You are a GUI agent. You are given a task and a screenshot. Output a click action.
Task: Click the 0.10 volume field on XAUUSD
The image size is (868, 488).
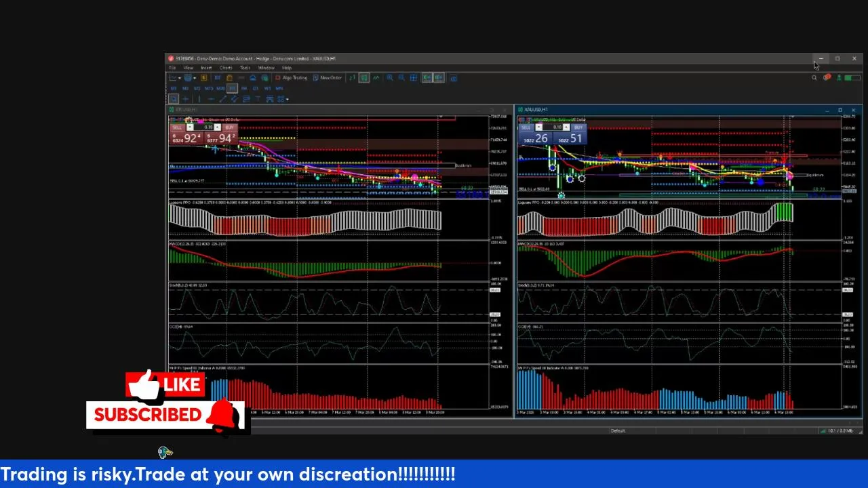(x=553, y=127)
